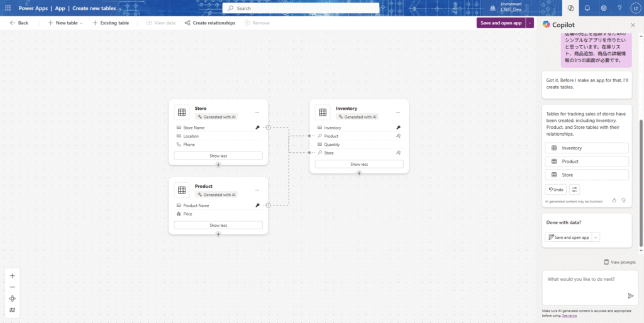Click Create relationships in toolbar
The image size is (644, 323).
(x=209, y=23)
